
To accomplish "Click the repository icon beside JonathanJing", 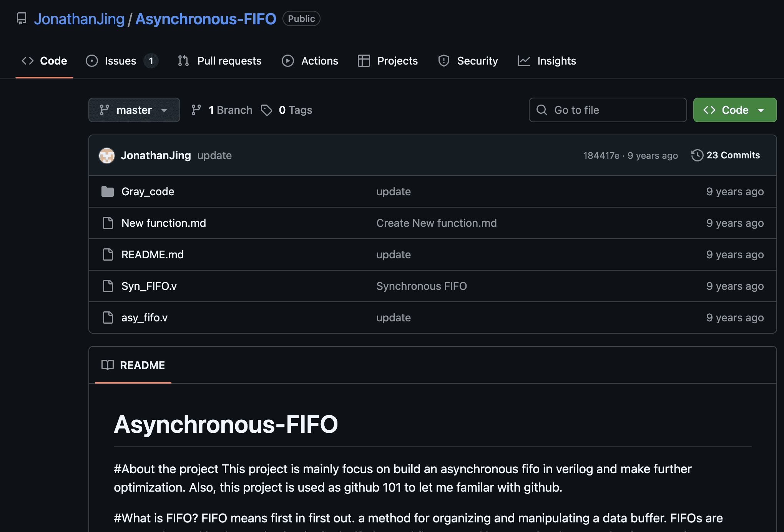I will point(22,18).
